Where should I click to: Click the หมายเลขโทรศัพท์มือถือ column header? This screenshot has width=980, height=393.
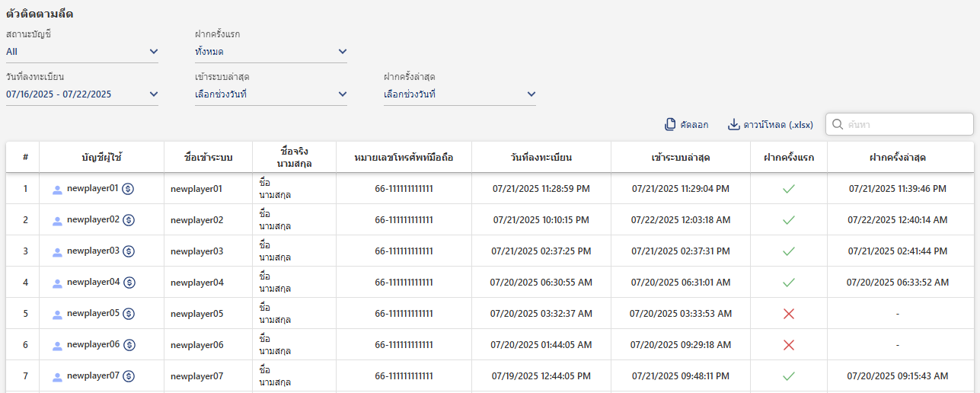coord(404,157)
